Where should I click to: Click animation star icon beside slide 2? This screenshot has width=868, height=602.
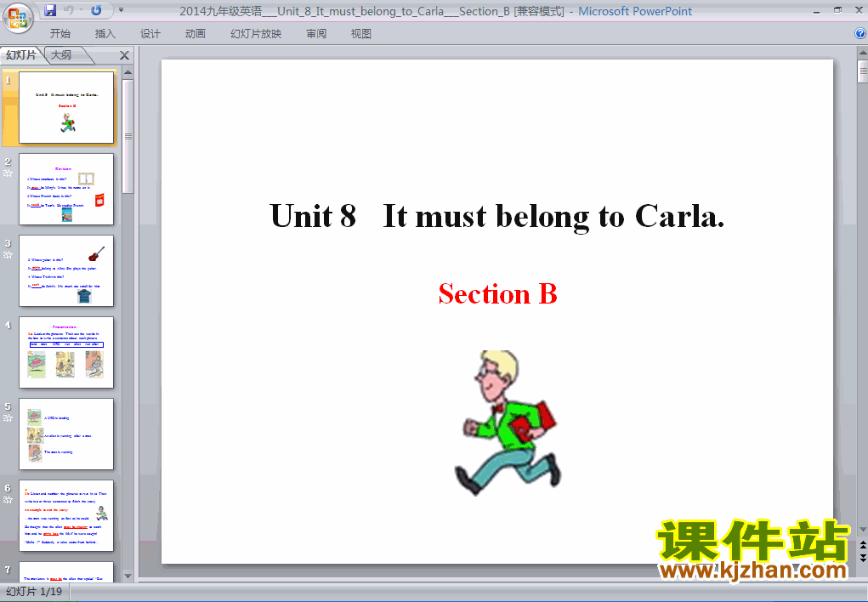8,173
